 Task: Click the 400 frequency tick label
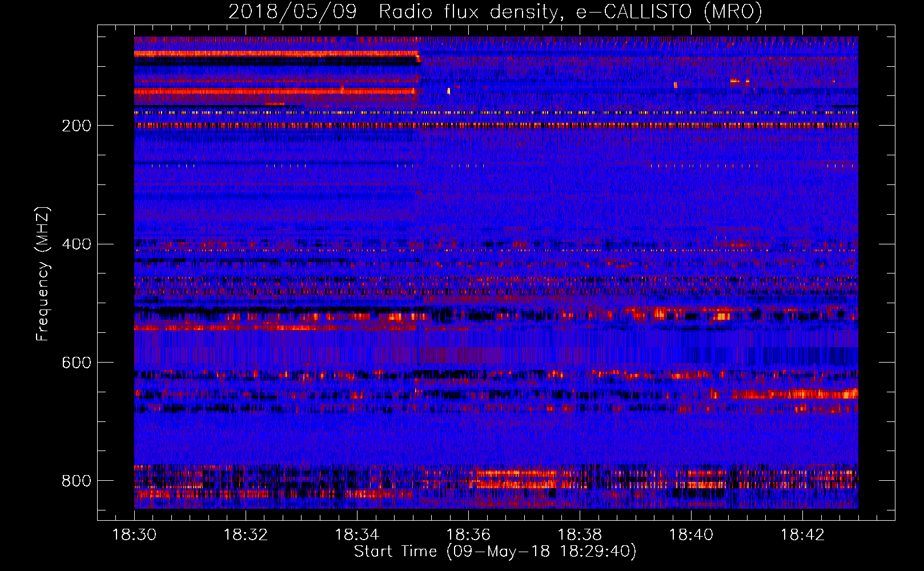(x=77, y=244)
